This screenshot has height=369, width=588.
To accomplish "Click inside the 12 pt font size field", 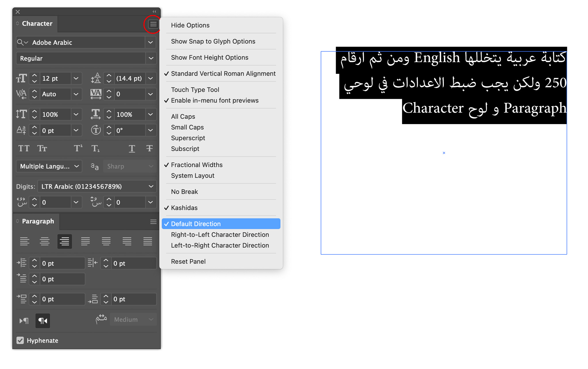I will [55, 78].
